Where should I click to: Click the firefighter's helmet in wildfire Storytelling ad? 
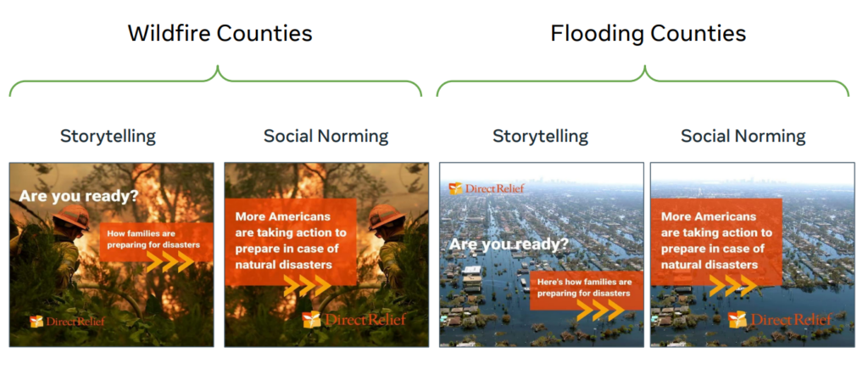pyautogui.click(x=75, y=214)
